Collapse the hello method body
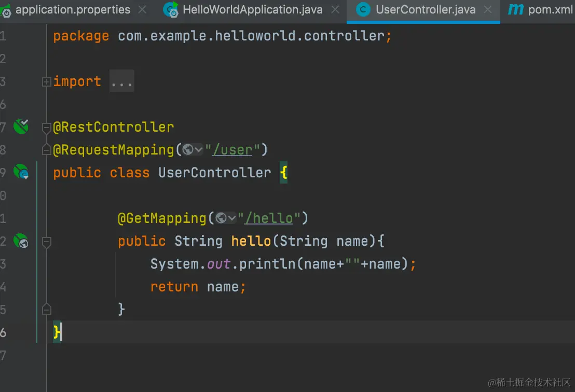 pyautogui.click(x=46, y=242)
